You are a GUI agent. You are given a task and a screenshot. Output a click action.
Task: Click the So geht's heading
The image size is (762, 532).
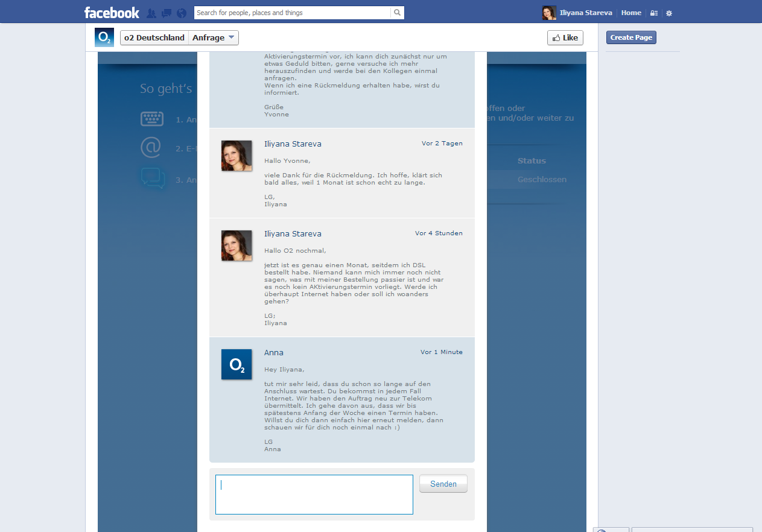[x=166, y=89]
